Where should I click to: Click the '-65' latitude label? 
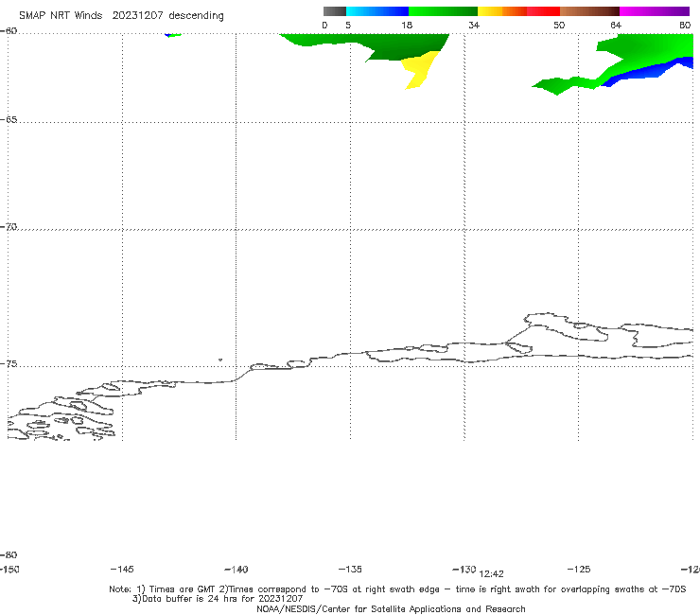pos(9,120)
